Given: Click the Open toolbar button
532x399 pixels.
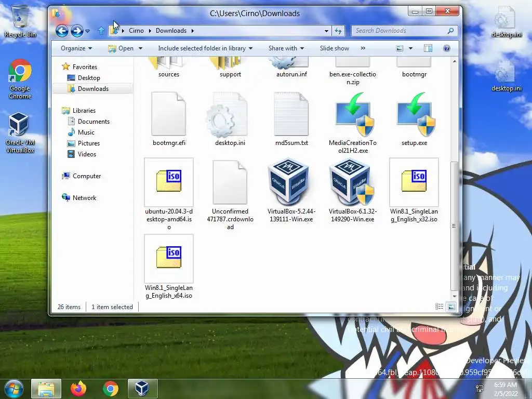Looking at the screenshot, I should (x=121, y=48).
